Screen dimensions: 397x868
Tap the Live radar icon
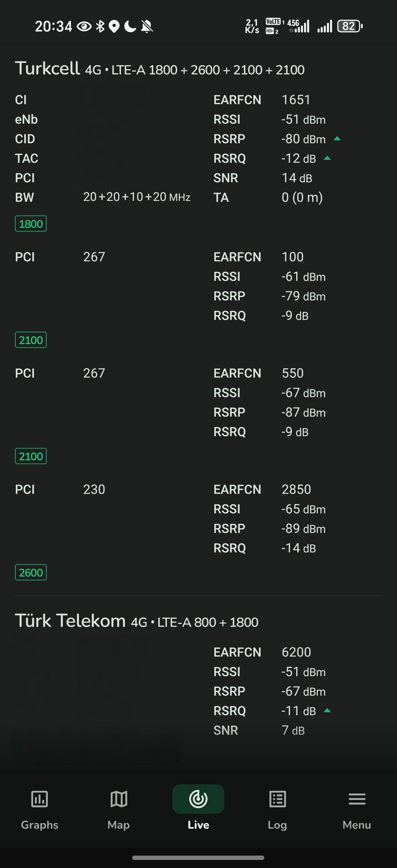(198, 799)
